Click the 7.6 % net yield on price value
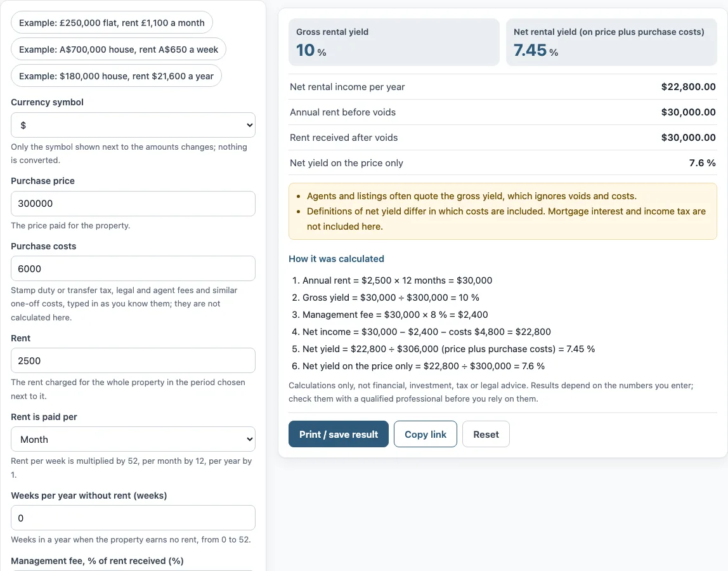Screen dimensions: 728x571 702,163
